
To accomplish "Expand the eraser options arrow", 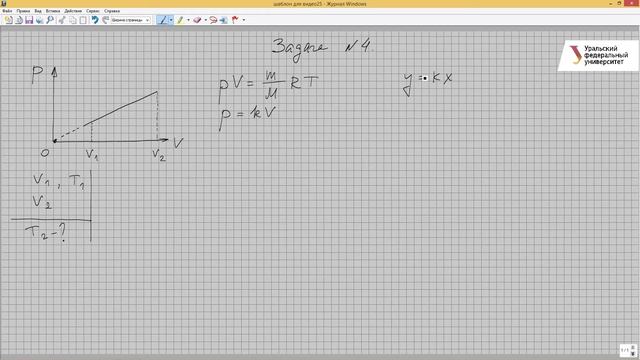I will (x=206, y=20).
